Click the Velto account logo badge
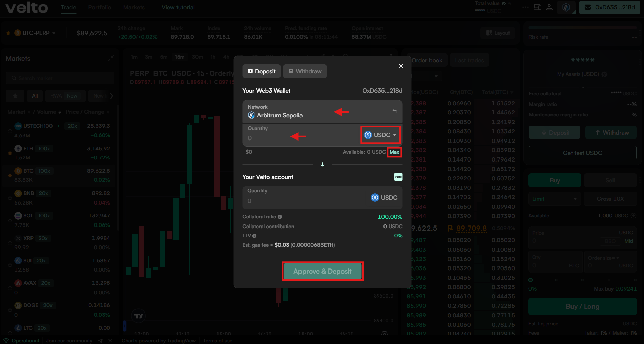This screenshot has height=344, width=644. pos(398,177)
